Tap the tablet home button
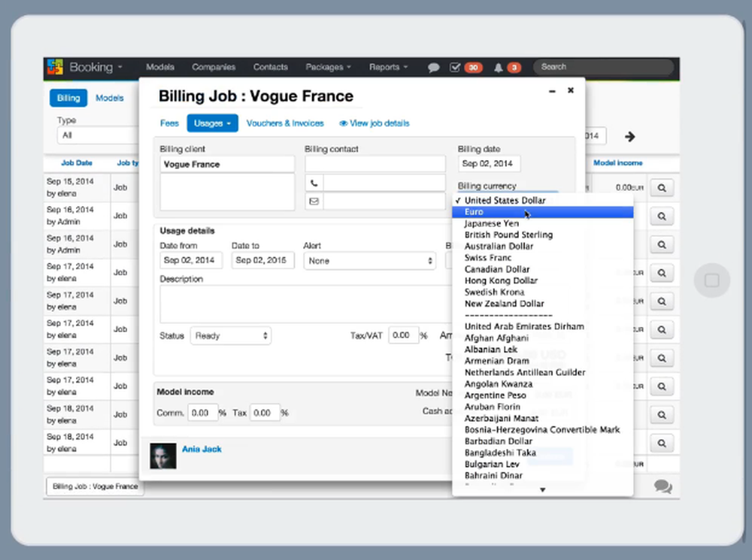The height and width of the screenshot is (560, 752). click(x=711, y=280)
